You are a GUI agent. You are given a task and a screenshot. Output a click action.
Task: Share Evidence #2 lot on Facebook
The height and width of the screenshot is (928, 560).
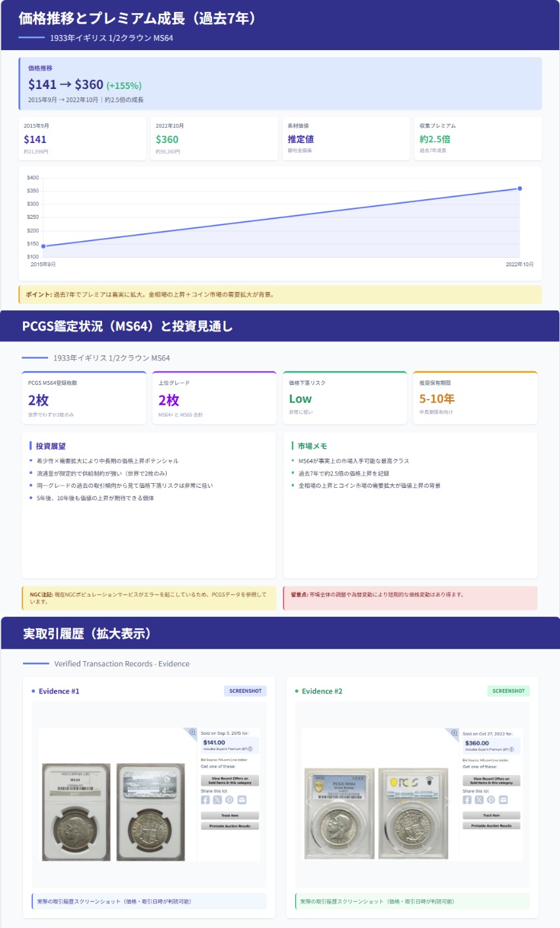click(466, 800)
